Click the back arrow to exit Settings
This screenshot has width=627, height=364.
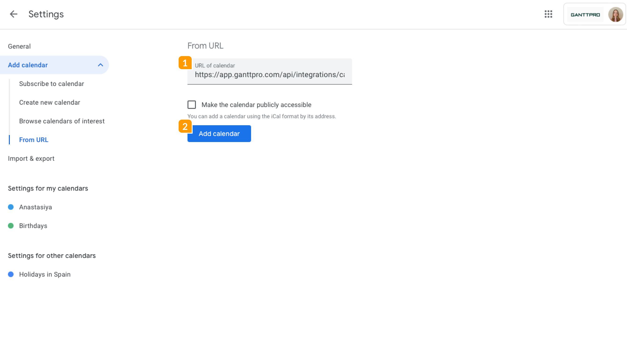(x=13, y=14)
